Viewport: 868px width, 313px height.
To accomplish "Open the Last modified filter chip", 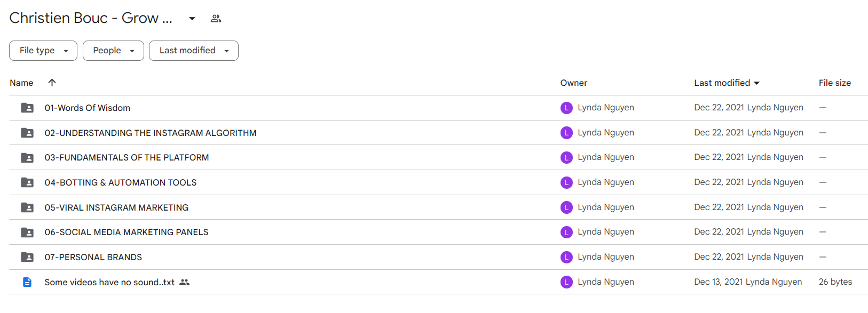I will (194, 51).
